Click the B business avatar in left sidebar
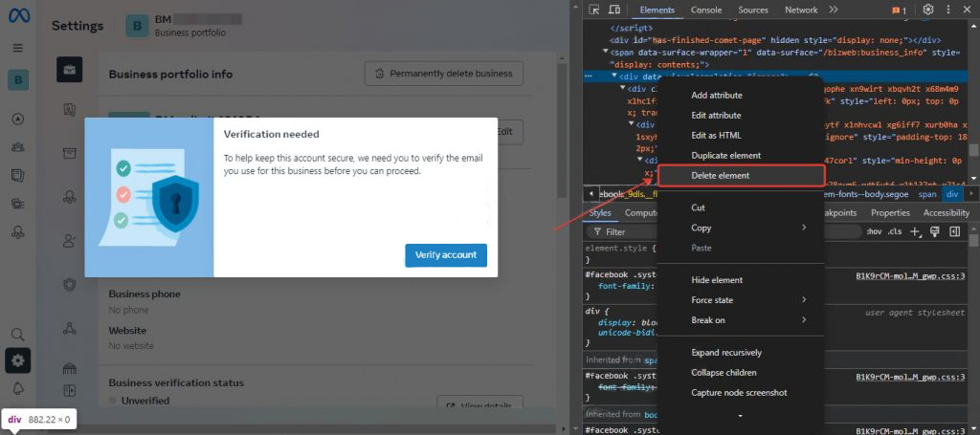 click(18, 80)
